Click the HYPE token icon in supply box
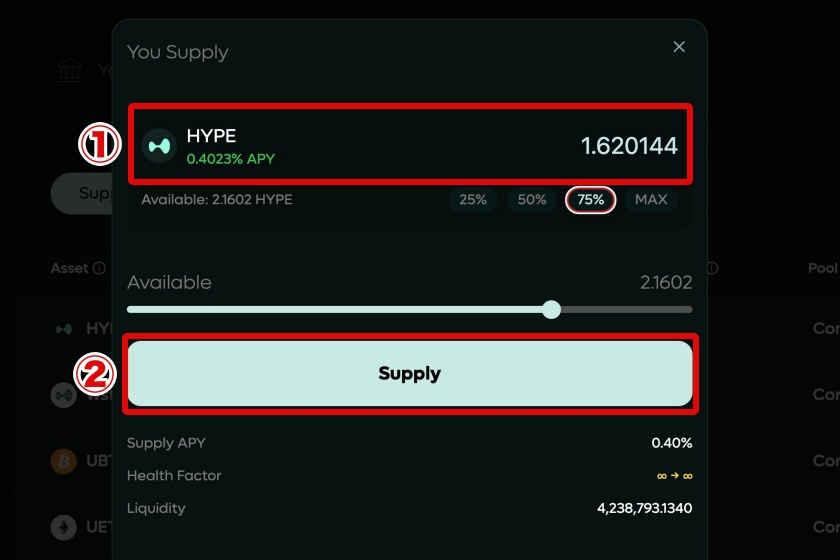The width and height of the screenshot is (840, 560). coord(159,146)
